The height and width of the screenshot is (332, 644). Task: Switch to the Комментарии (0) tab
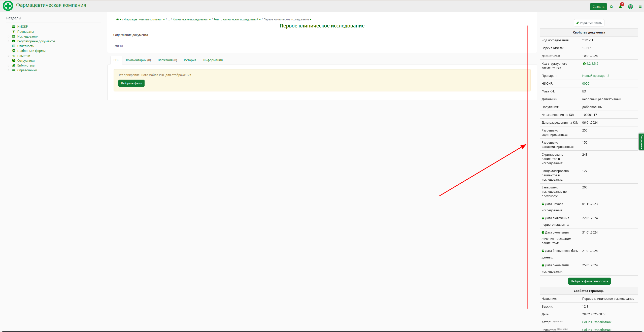point(138,60)
